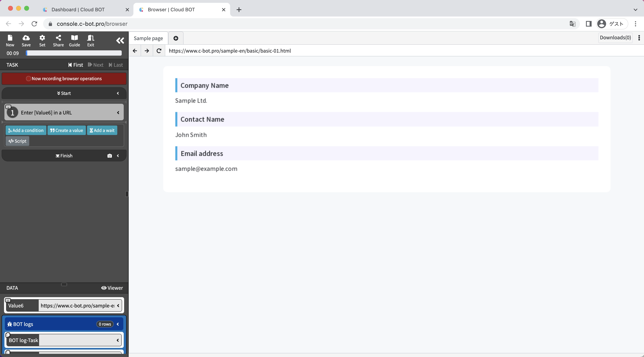Click the timer progress bar

(74, 53)
